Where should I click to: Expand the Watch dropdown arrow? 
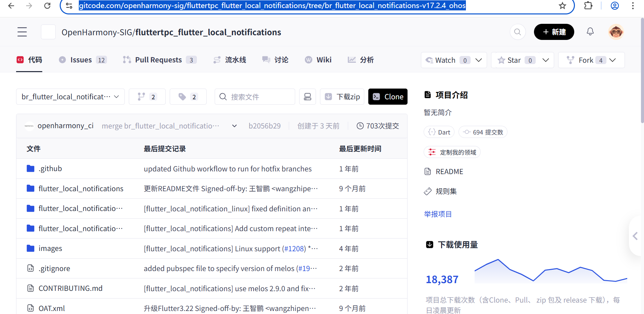click(x=479, y=60)
